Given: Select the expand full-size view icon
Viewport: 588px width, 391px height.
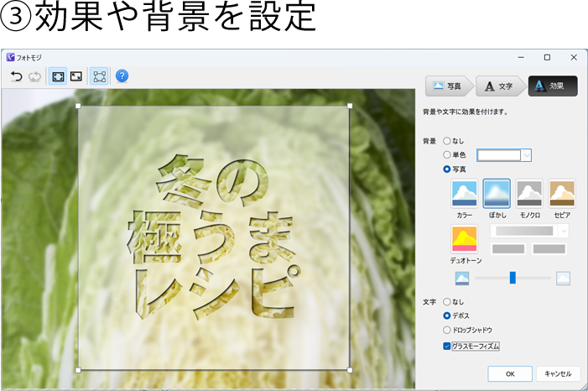Looking at the screenshot, I should [x=76, y=76].
